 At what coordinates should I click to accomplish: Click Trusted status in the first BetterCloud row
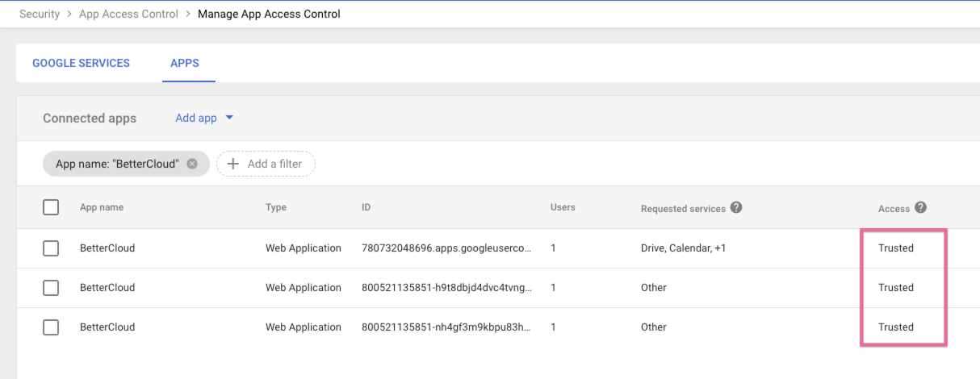(896, 248)
